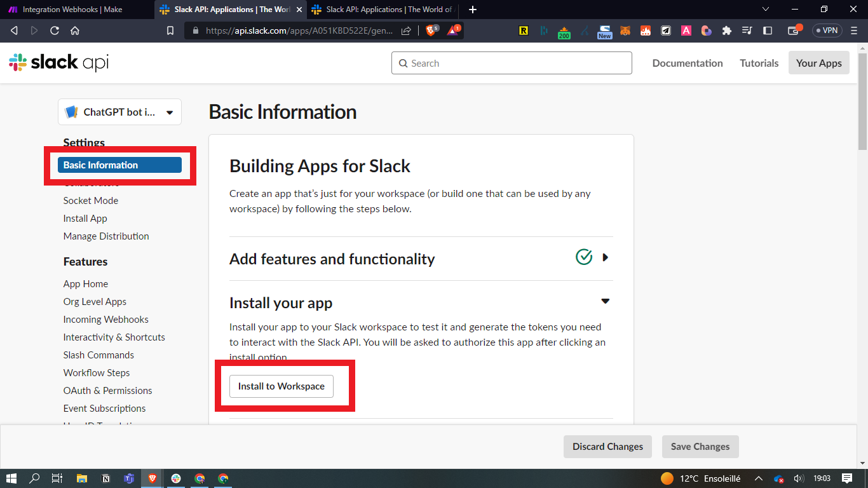868x488 pixels.
Task: Toggle the browser sidebar panel icon
Action: [768, 30]
